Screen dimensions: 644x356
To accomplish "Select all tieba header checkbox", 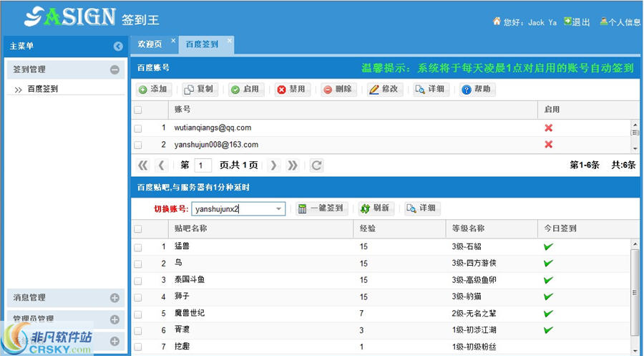I will click(x=138, y=229).
